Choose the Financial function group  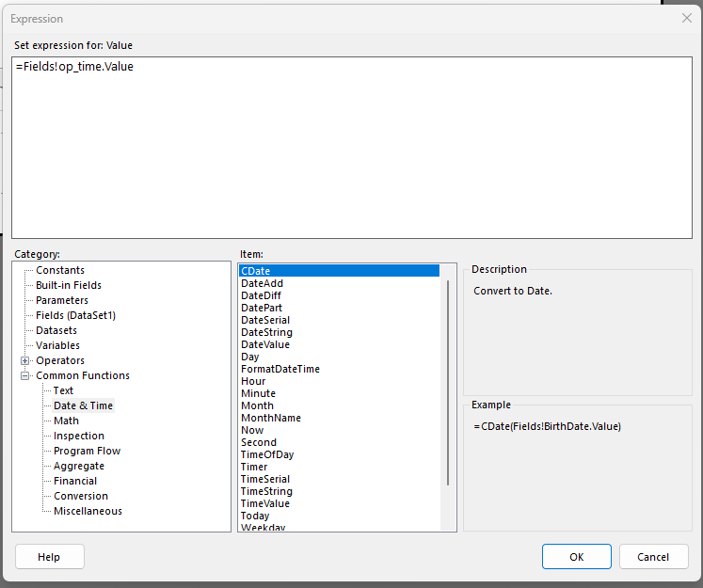click(x=75, y=482)
